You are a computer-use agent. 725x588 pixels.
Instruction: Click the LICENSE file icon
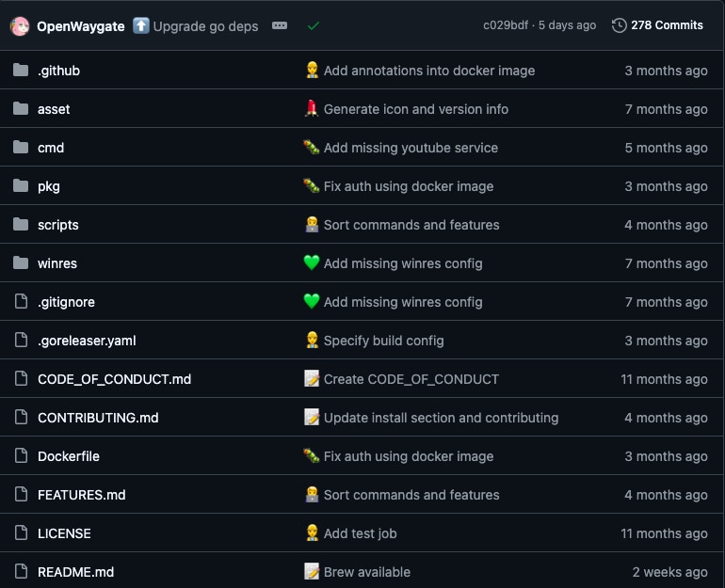pos(21,533)
